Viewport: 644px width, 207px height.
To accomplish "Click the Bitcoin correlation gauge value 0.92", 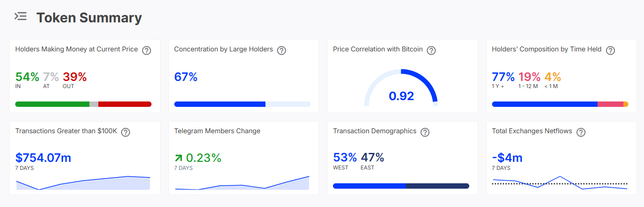I will (401, 96).
